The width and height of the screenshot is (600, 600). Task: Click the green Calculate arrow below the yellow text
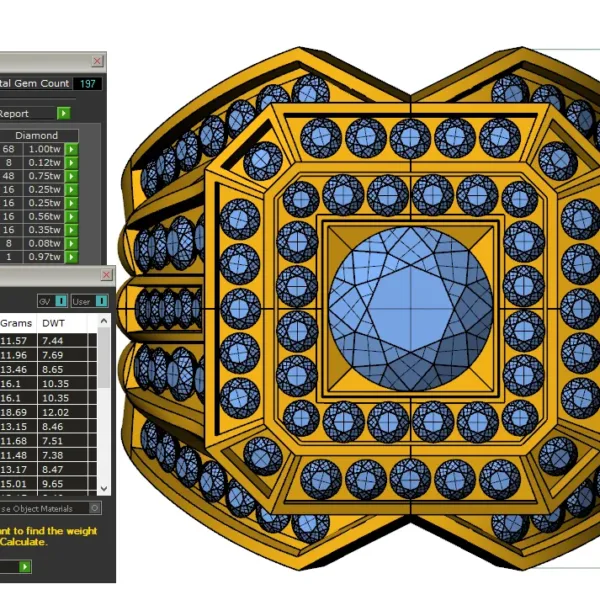pos(25,566)
